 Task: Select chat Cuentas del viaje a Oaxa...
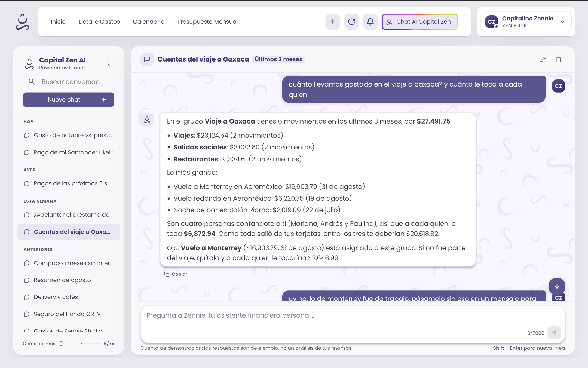(x=69, y=232)
